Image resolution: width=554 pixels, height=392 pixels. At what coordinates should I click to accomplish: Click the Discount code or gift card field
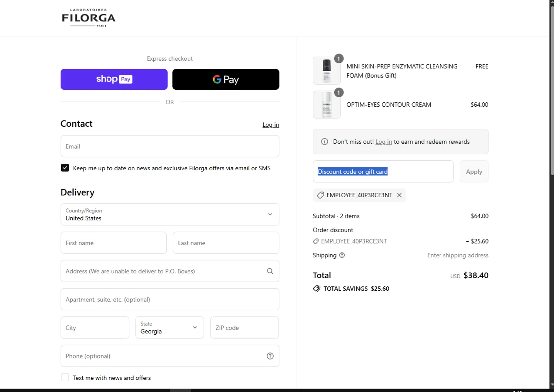pos(383,171)
